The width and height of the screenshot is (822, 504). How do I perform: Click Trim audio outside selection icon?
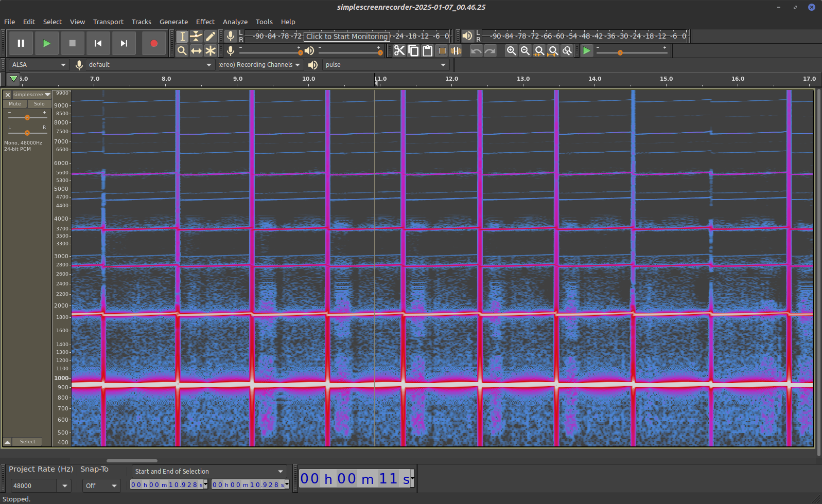[442, 50]
